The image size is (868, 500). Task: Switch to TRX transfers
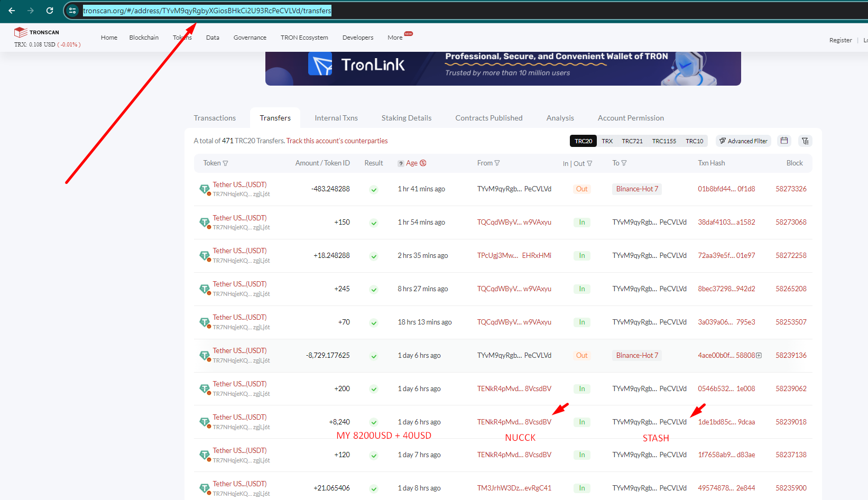[x=607, y=141]
